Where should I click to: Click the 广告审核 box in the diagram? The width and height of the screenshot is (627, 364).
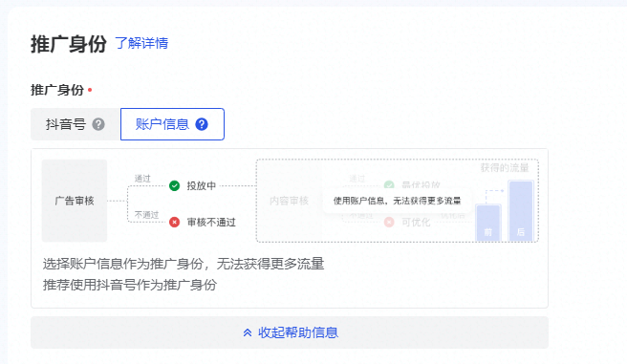[75, 201]
